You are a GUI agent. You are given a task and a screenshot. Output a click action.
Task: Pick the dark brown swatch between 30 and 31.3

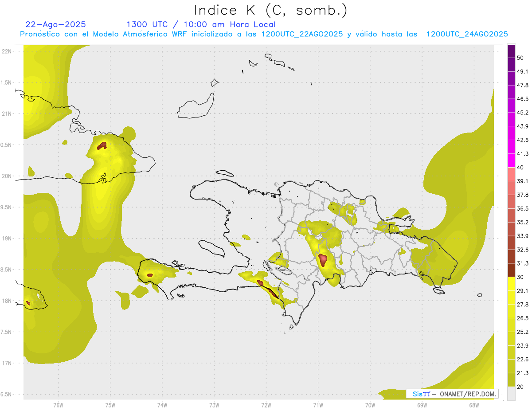click(512, 270)
